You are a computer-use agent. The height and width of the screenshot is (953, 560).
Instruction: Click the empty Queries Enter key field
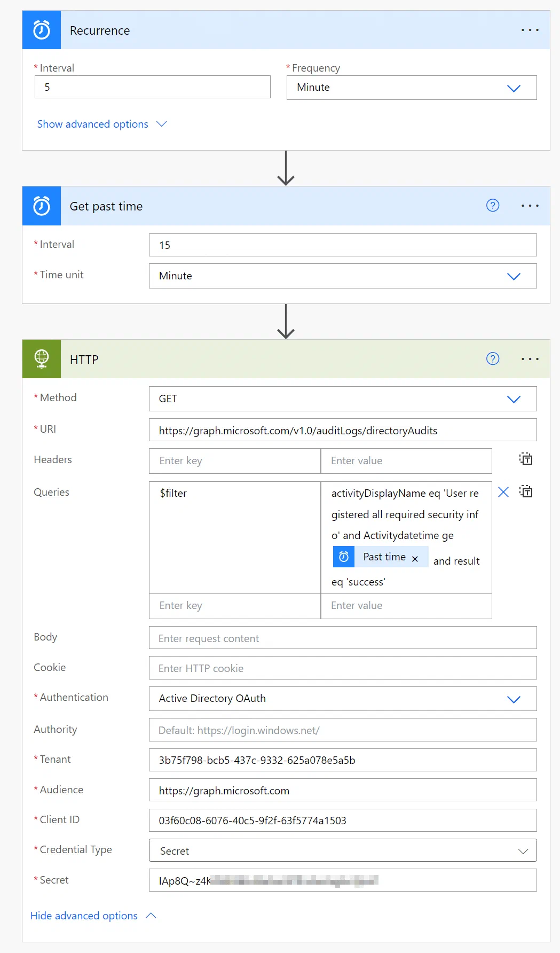[235, 606]
